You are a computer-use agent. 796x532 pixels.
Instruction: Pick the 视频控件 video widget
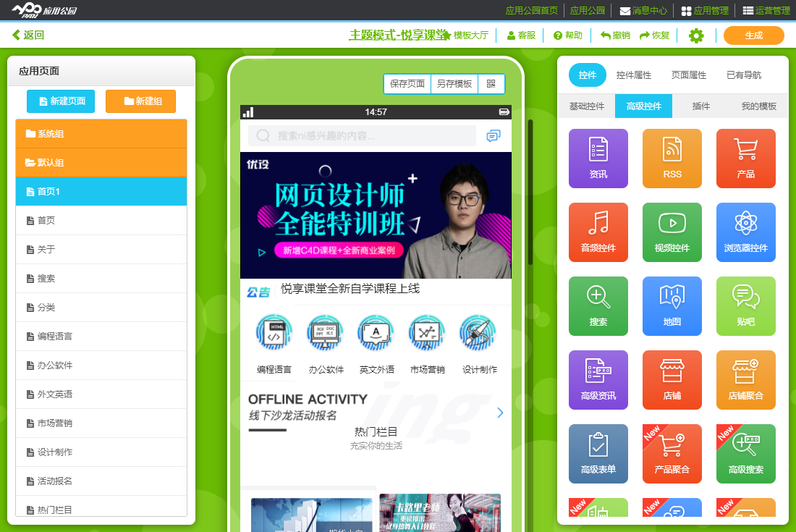(x=672, y=232)
